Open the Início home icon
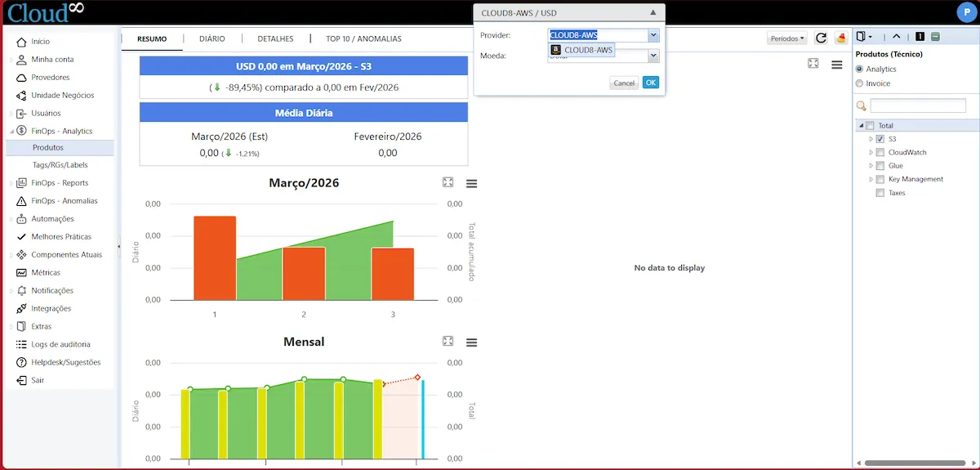 pos(21,42)
